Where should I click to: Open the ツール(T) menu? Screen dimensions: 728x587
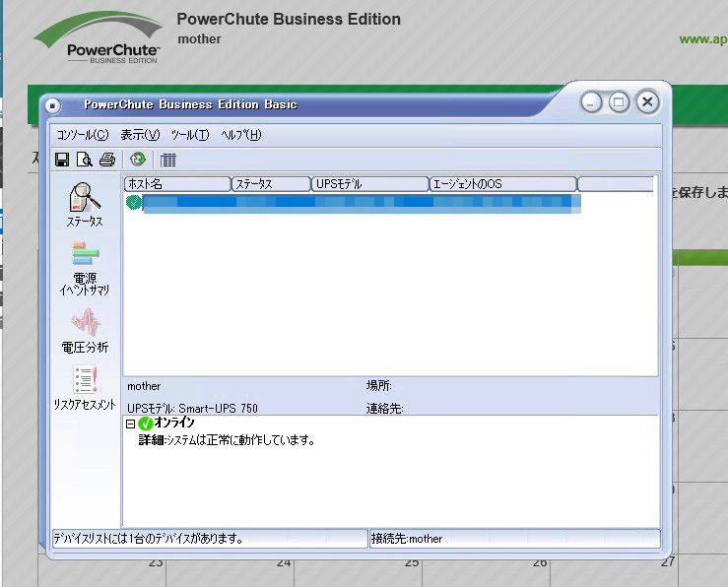tap(190, 135)
